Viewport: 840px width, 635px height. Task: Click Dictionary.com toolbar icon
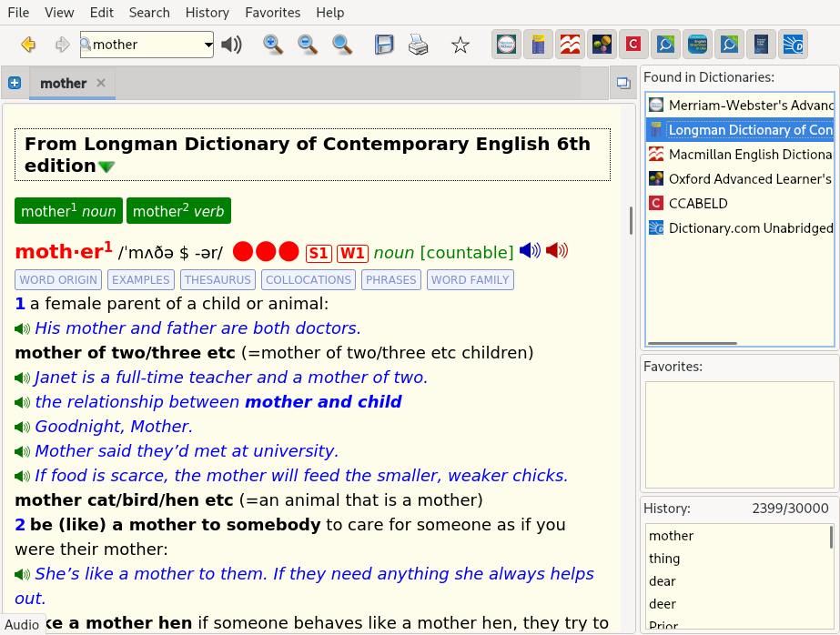click(x=793, y=45)
